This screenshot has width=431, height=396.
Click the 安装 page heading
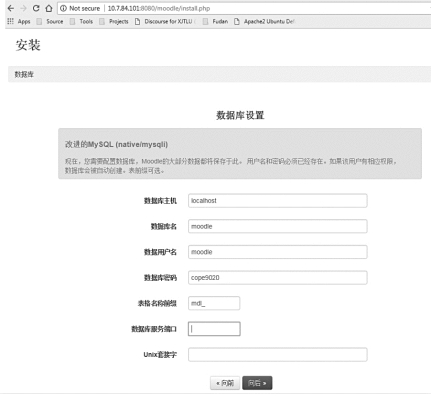[28, 45]
